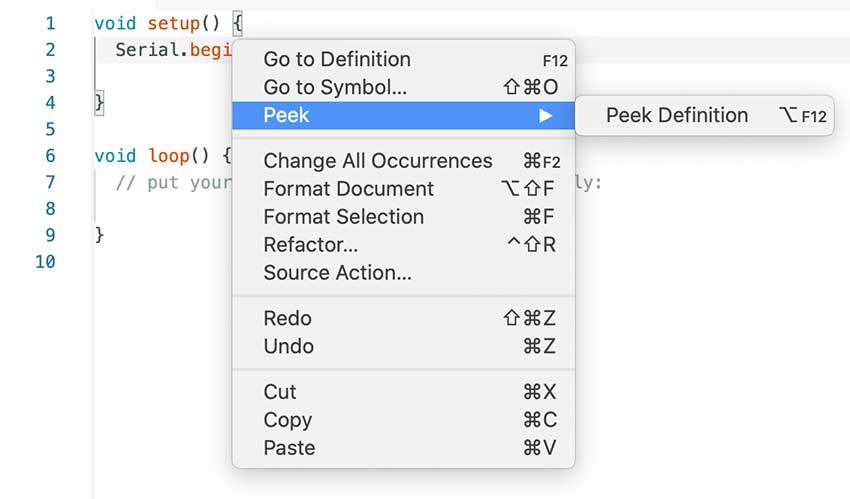Select Change All Occurrences

(x=377, y=161)
